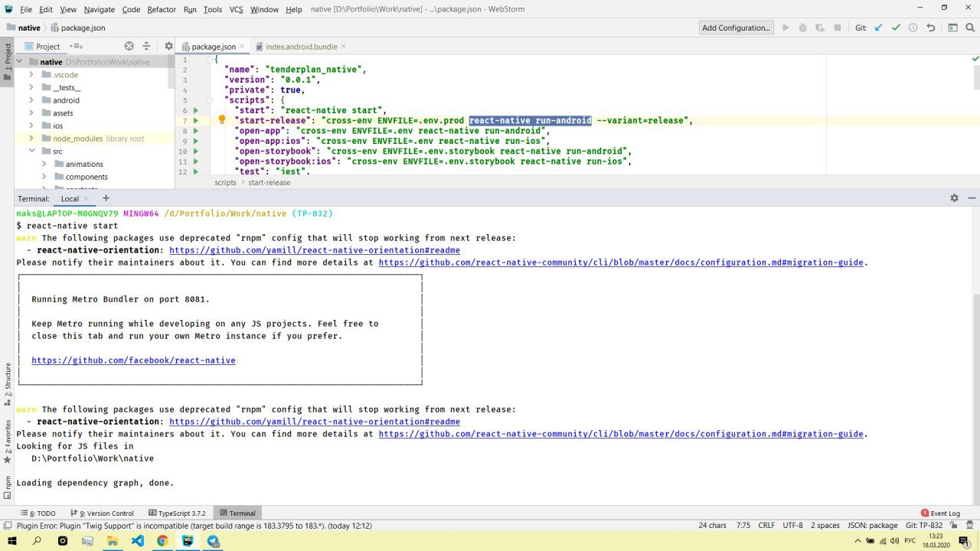Show Git history clock icon
Screen dimensions: 980x551
tap(913, 28)
